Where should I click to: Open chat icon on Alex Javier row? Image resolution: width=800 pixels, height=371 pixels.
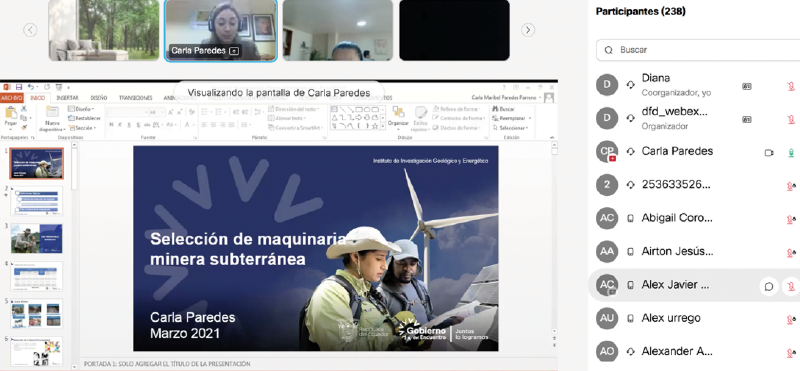click(x=769, y=286)
